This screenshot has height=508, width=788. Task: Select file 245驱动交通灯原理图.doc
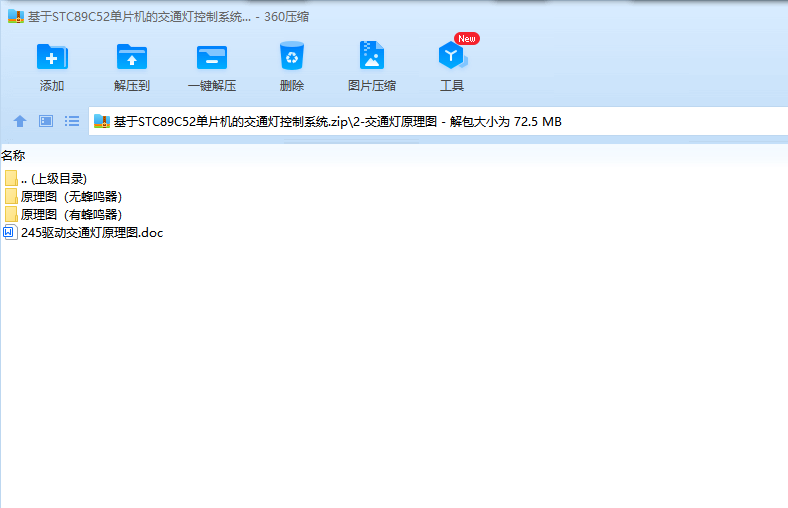[x=92, y=233]
